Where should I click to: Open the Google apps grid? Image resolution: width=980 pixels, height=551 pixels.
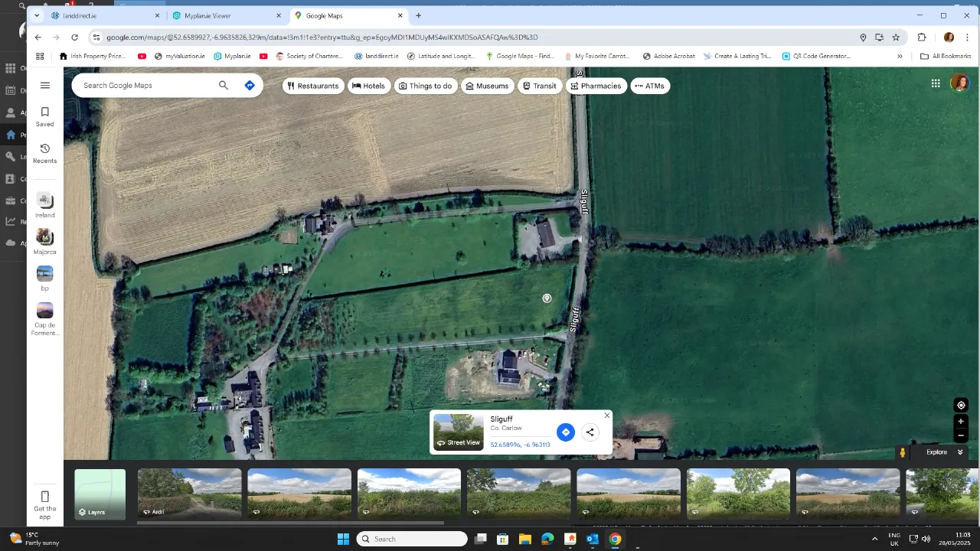point(935,83)
